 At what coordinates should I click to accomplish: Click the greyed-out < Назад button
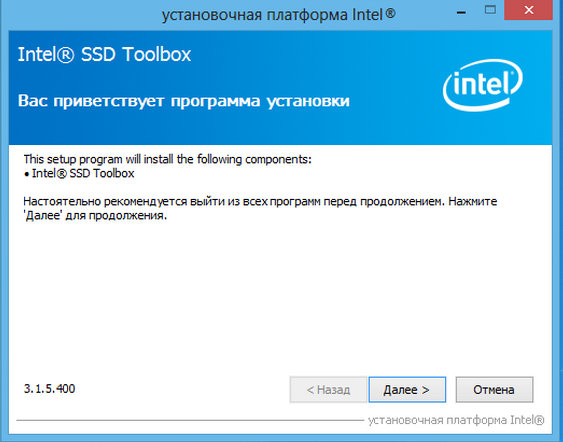click(328, 390)
